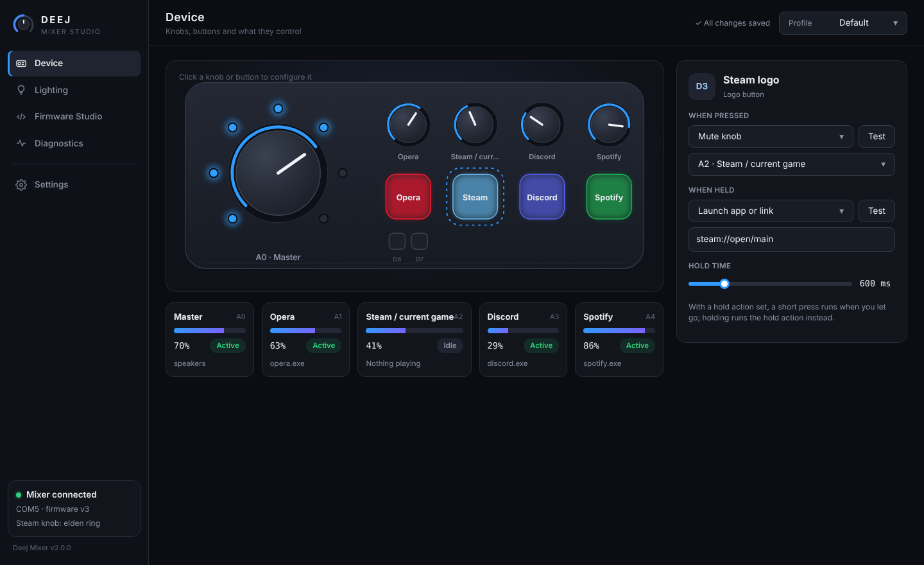Image resolution: width=924 pixels, height=565 pixels.
Task: Click the top LED above Master knob
Action: pyautogui.click(x=278, y=109)
